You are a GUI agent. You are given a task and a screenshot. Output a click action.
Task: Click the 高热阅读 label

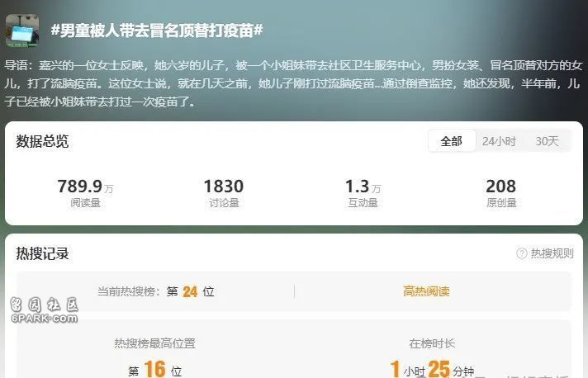point(426,291)
